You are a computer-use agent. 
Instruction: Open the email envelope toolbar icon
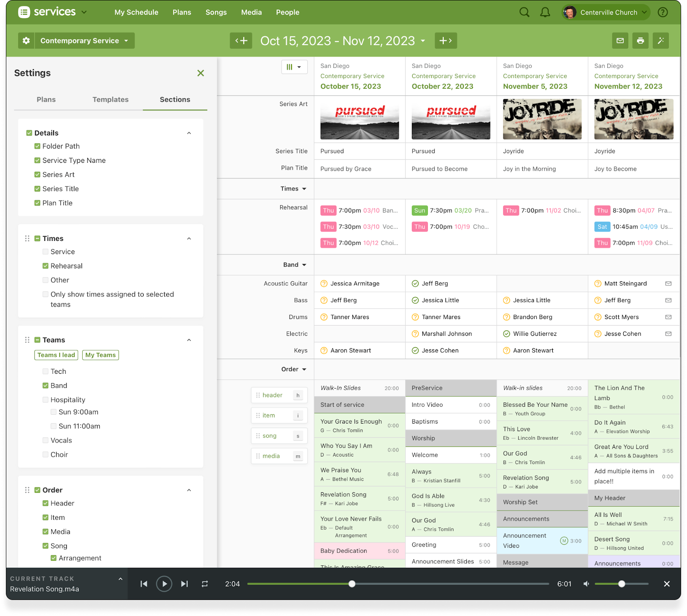[620, 41]
